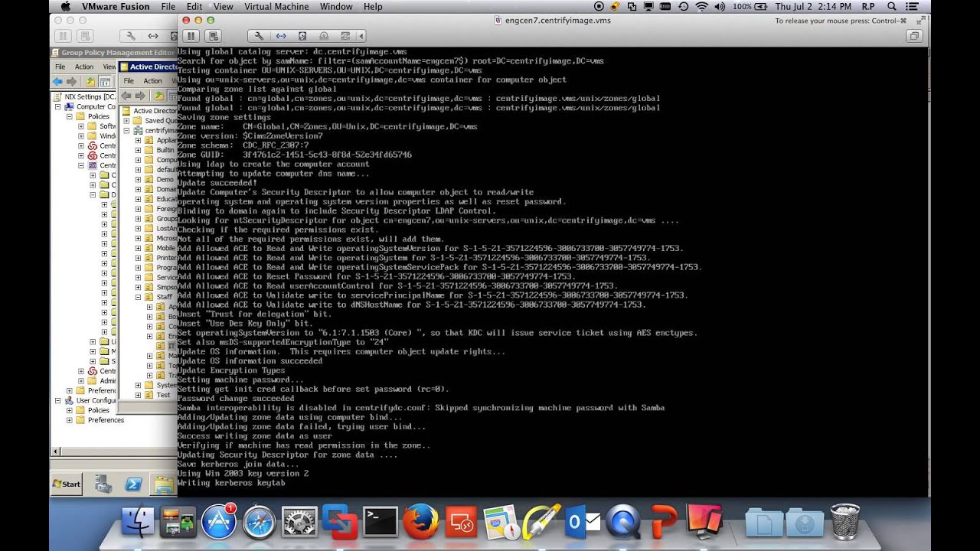Open Terminal from the Dock

[381, 522]
